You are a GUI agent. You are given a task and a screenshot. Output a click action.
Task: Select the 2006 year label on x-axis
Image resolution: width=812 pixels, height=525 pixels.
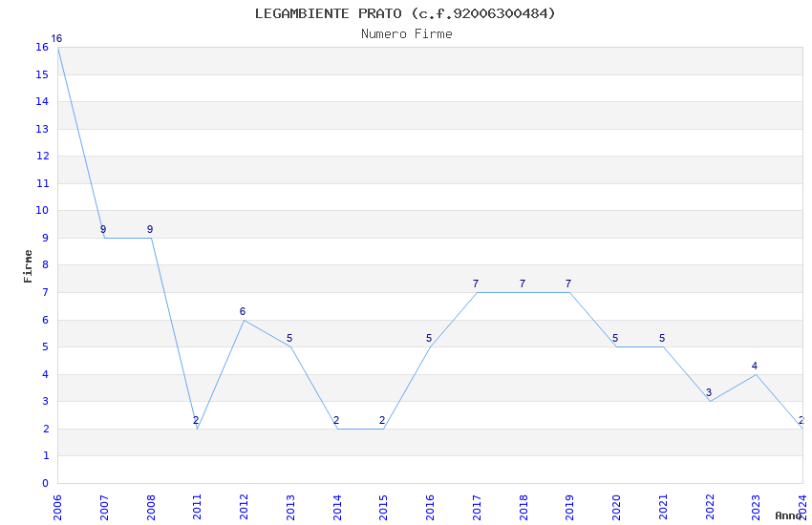57,508
